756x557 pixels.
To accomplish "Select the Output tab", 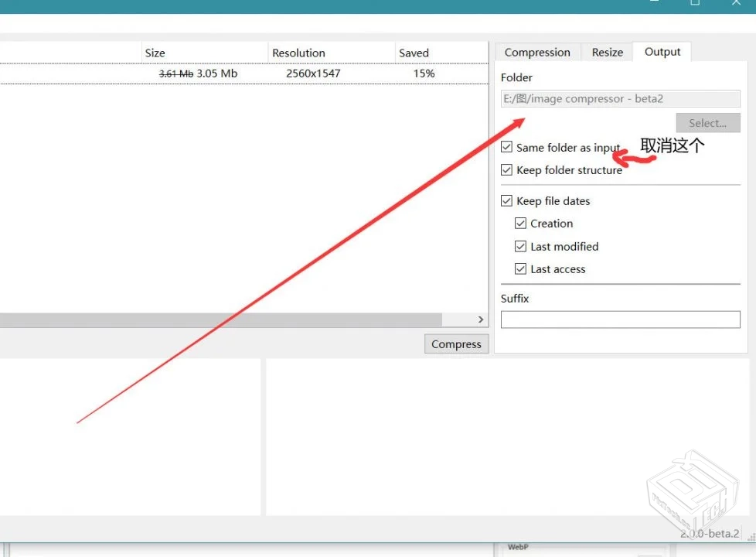I will pyautogui.click(x=662, y=52).
